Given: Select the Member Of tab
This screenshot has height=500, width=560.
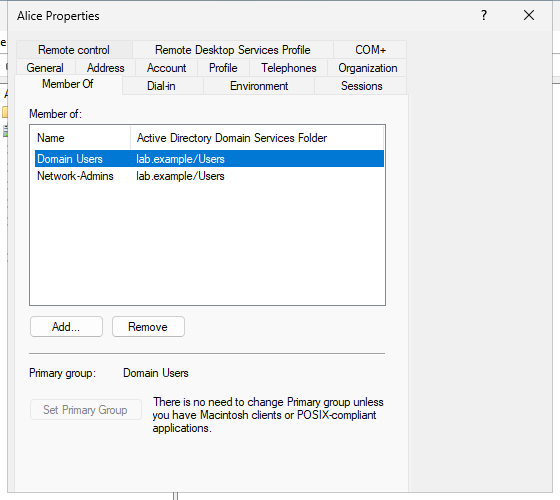Looking at the screenshot, I should 68,84.
